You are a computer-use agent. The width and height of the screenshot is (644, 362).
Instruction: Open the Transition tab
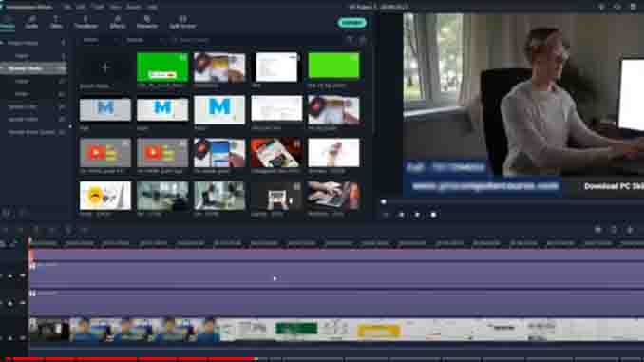pos(85,22)
